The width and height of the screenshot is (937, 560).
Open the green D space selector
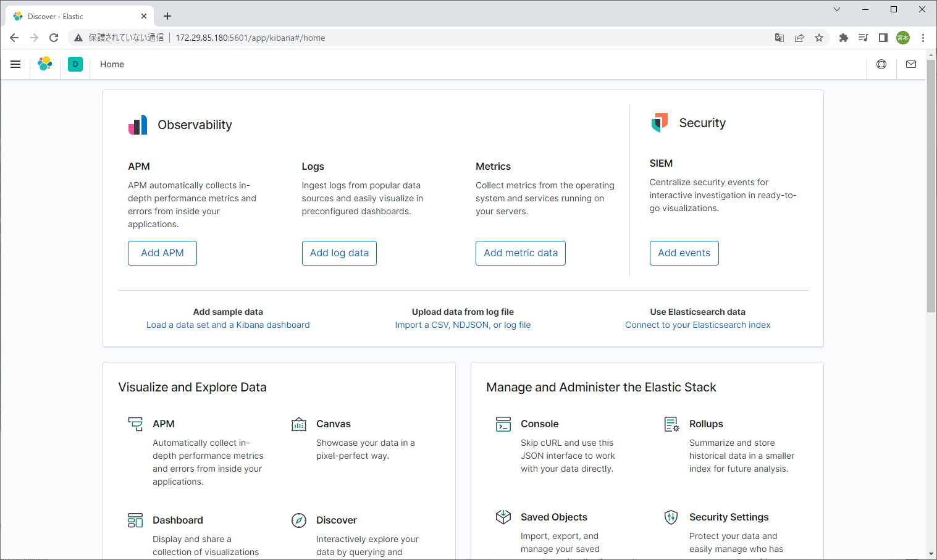[x=75, y=64]
